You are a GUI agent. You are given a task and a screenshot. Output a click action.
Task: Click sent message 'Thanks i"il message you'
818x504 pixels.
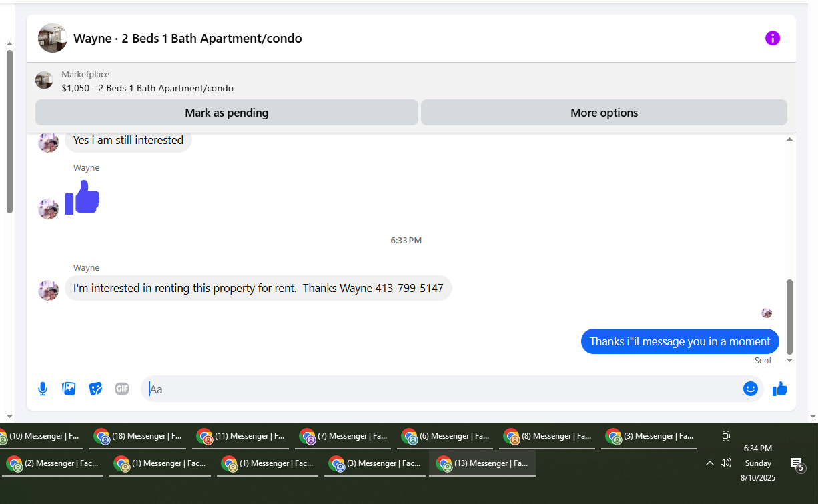(x=680, y=341)
